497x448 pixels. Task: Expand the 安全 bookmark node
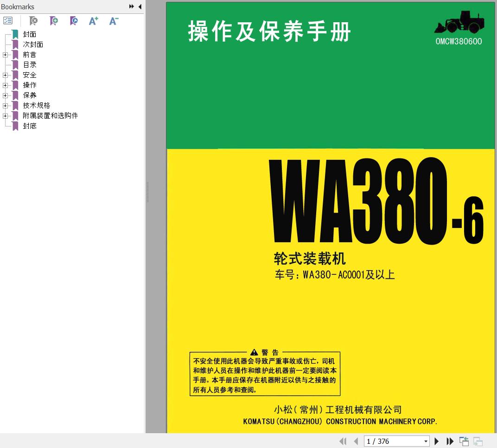pyautogui.click(x=5, y=75)
